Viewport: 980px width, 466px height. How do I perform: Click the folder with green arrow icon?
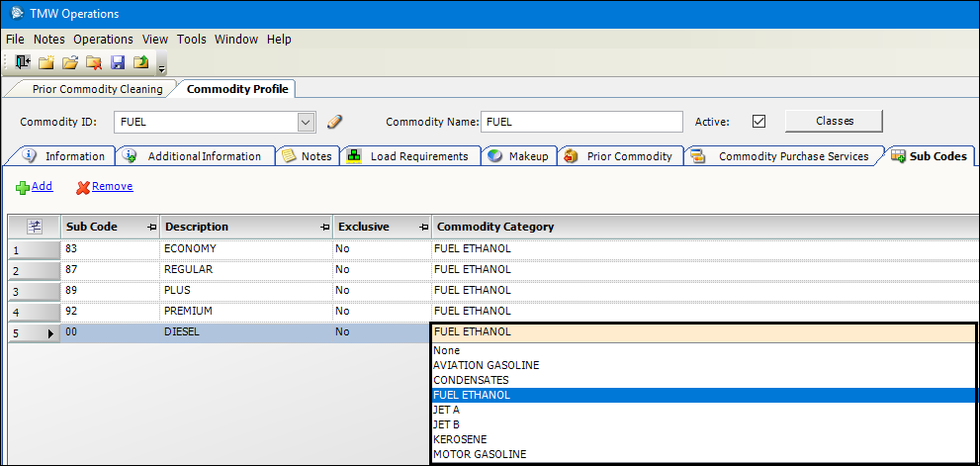point(141,62)
